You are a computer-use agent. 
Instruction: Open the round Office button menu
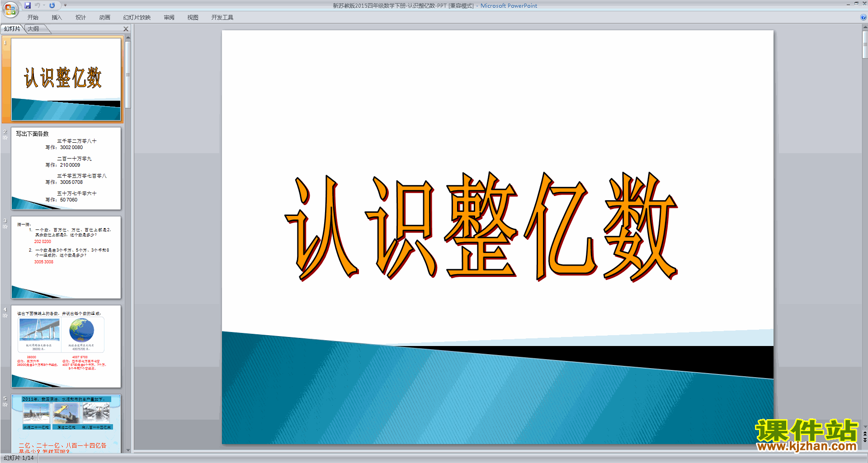[10, 9]
